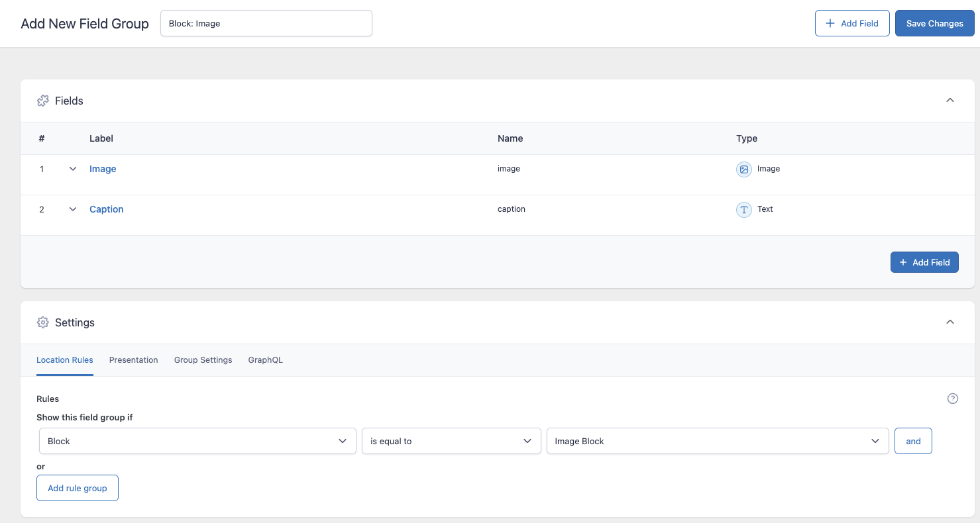The width and height of the screenshot is (980, 523).
Task: Click the 'caption' name cell
Action: coord(512,209)
